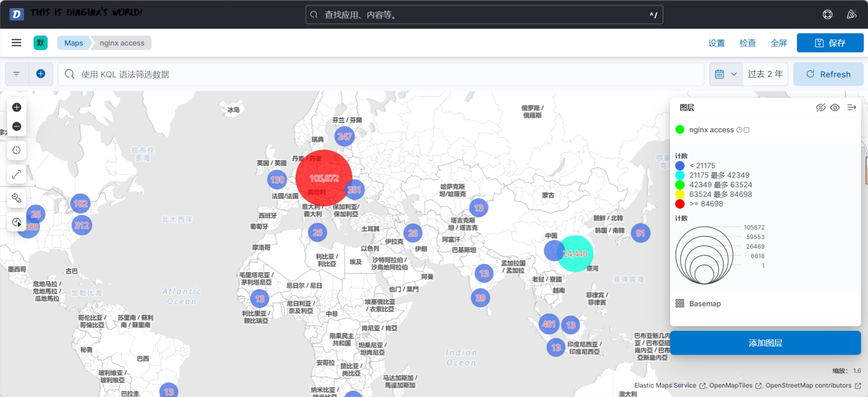Click the Dinginx D logo
This screenshot has width=868, height=397.
tap(16, 14)
